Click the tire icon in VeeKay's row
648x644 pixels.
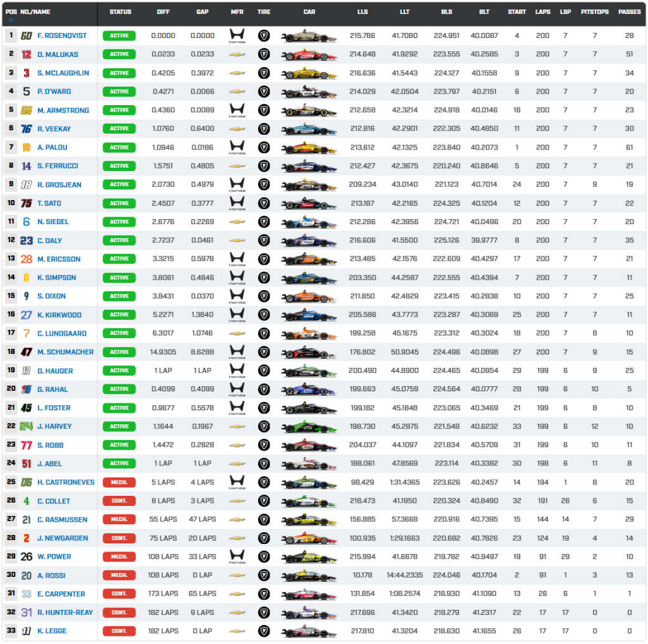tap(264, 129)
